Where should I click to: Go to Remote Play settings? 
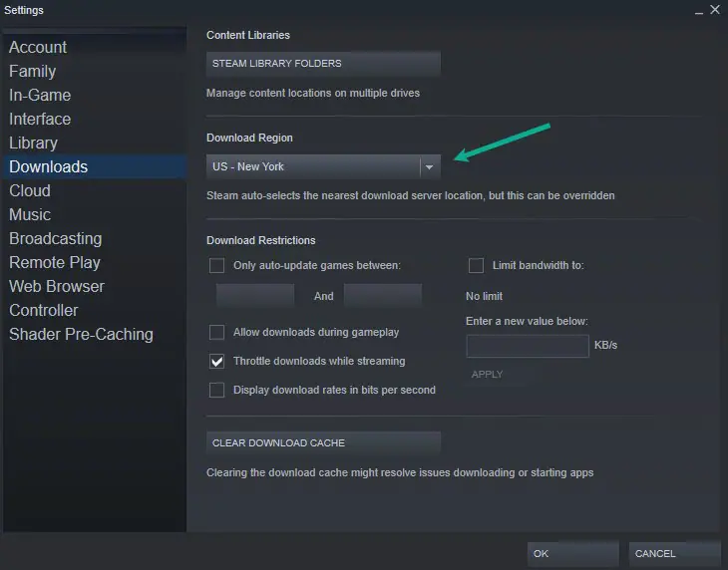[x=55, y=262]
